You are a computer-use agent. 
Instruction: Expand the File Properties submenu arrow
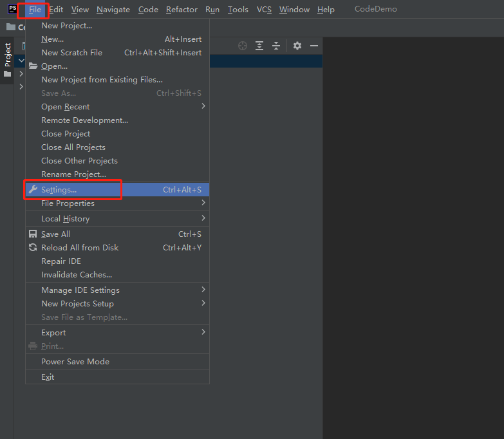point(203,203)
